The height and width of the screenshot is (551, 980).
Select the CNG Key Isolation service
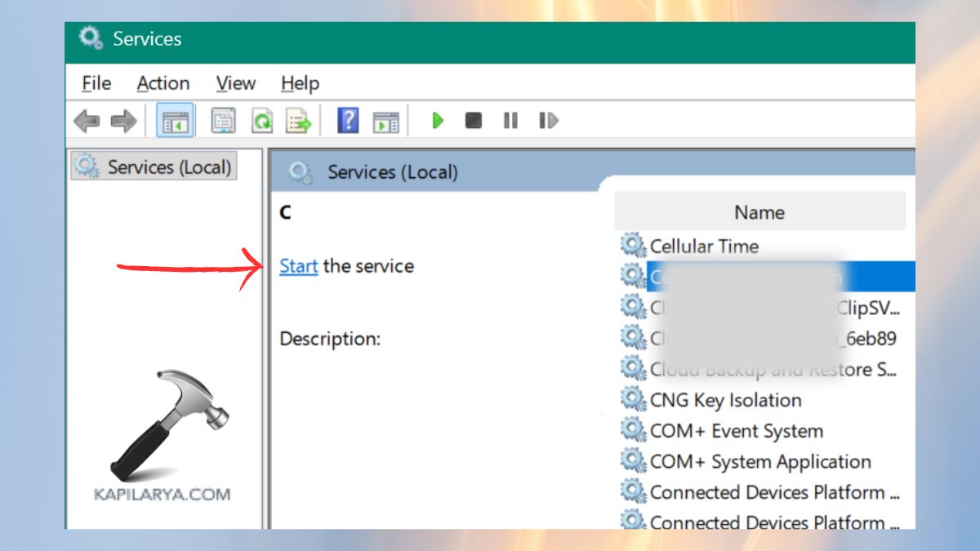coord(725,400)
